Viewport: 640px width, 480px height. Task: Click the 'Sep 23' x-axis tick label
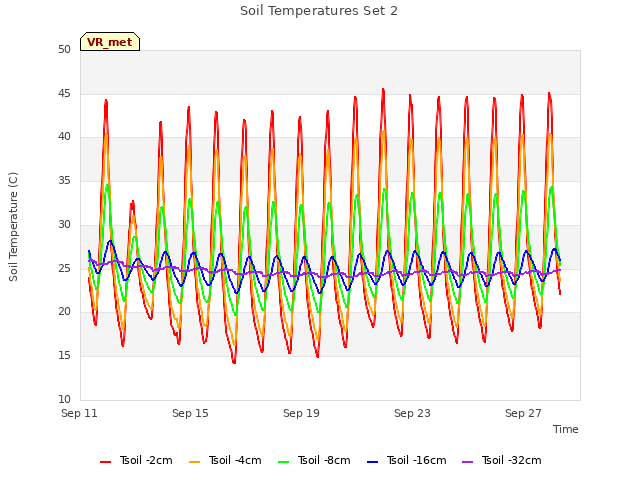412,413
